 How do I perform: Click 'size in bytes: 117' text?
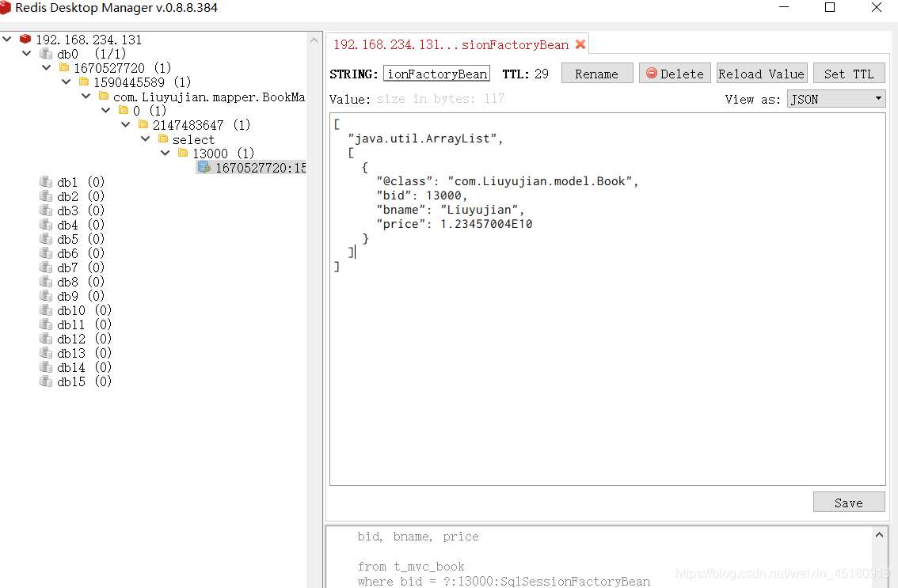point(440,98)
